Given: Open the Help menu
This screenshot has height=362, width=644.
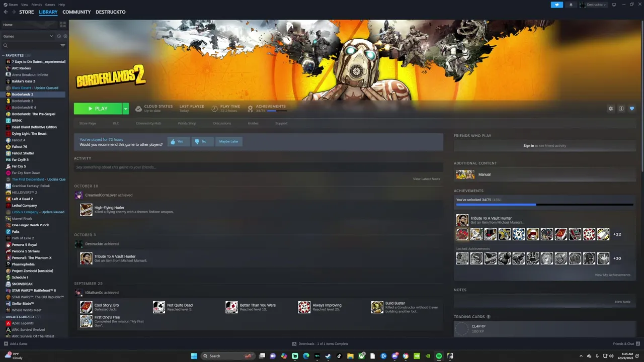Looking at the screenshot, I should point(61,5).
